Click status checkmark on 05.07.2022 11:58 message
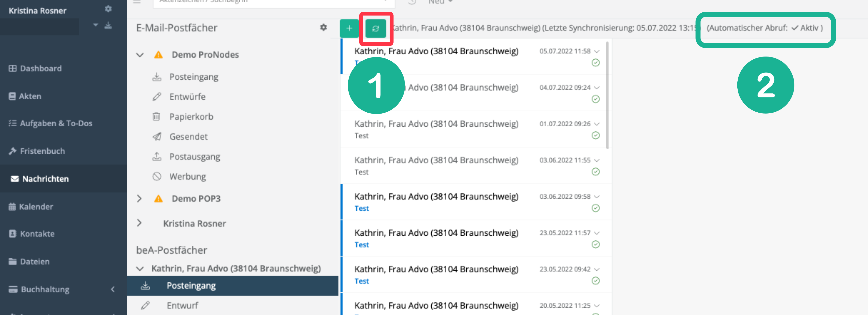The height and width of the screenshot is (315, 868). (x=595, y=63)
